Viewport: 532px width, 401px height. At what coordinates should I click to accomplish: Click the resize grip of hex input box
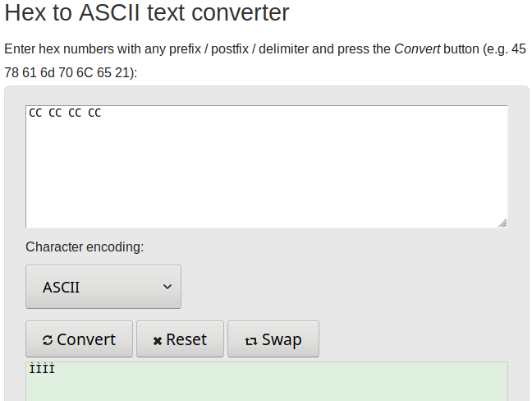tap(502, 223)
